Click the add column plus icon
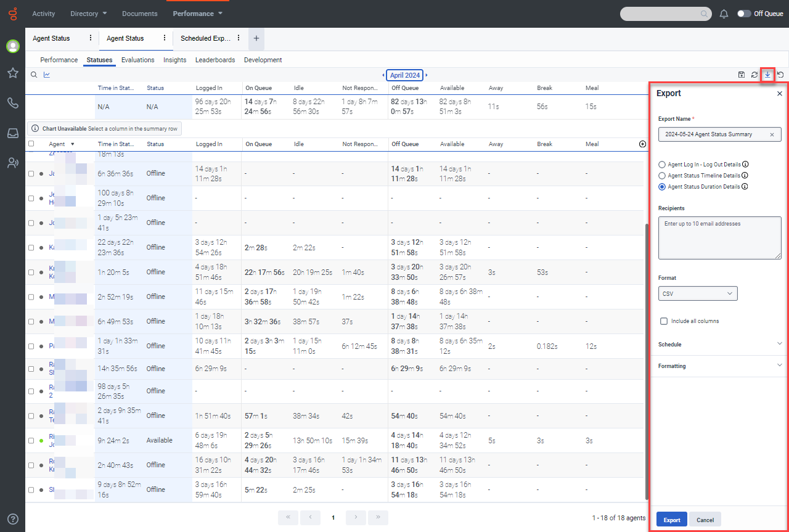789x532 pixels. pyautogui.click(x=642, y=144)
